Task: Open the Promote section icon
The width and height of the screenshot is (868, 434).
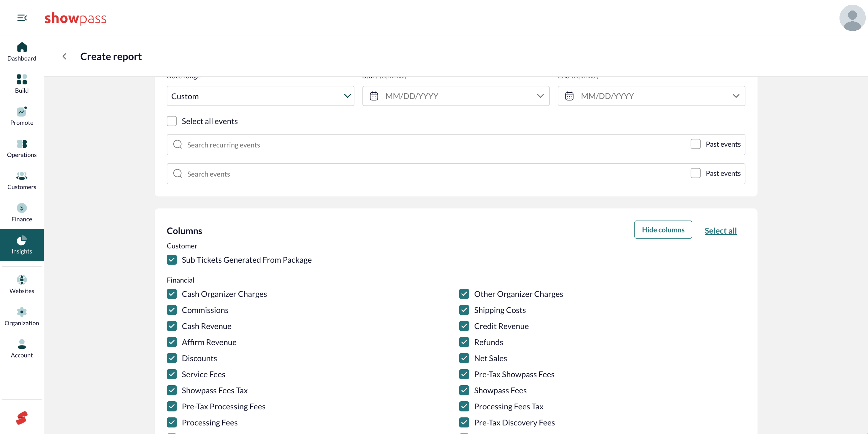Action: click(22, 112)
